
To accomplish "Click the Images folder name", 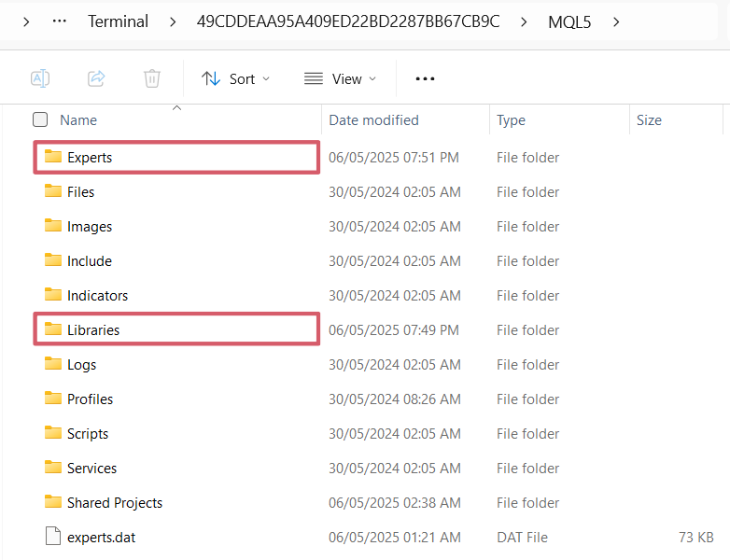I will tap(90, 227).
